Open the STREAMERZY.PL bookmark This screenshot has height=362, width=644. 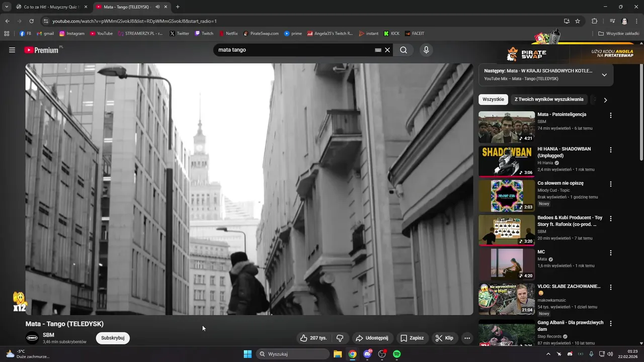coord(140,34)
